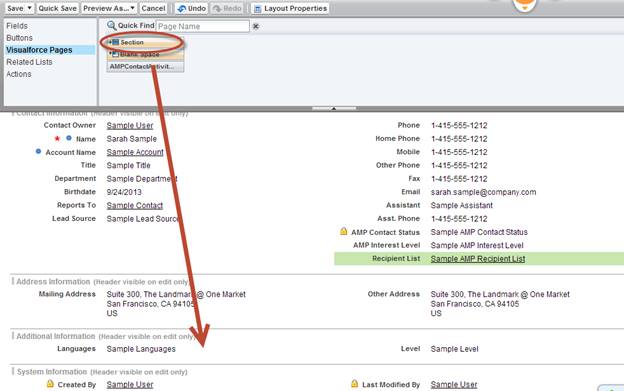Select the System Information section header
Screen dimensions: 624x391
(52, 372)
